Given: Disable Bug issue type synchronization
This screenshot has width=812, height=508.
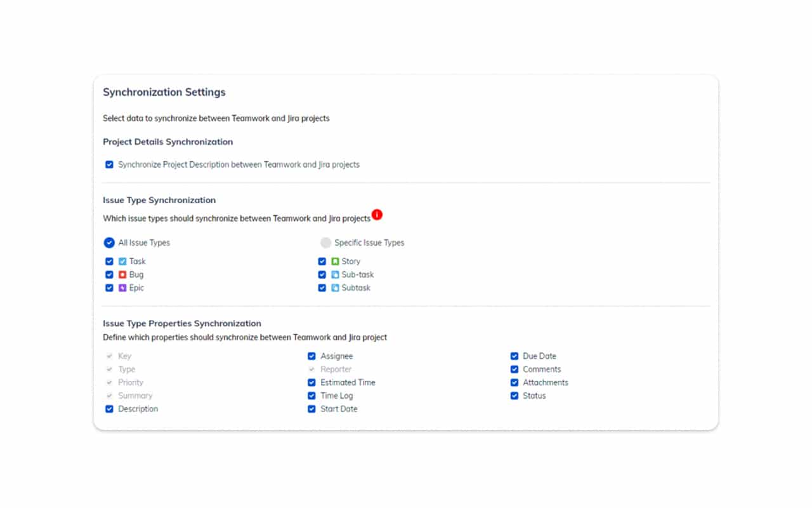Looking at the screenshot, I should (109, 274).
